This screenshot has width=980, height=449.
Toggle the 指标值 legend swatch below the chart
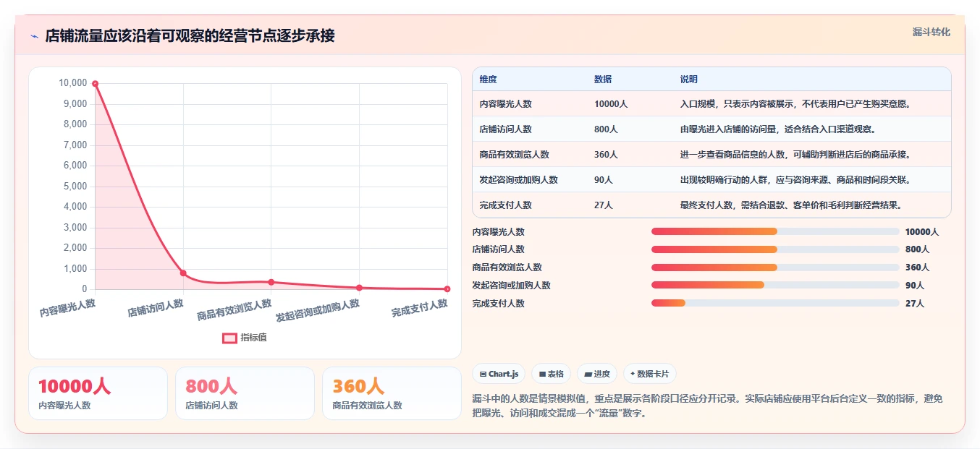point(229,338)
